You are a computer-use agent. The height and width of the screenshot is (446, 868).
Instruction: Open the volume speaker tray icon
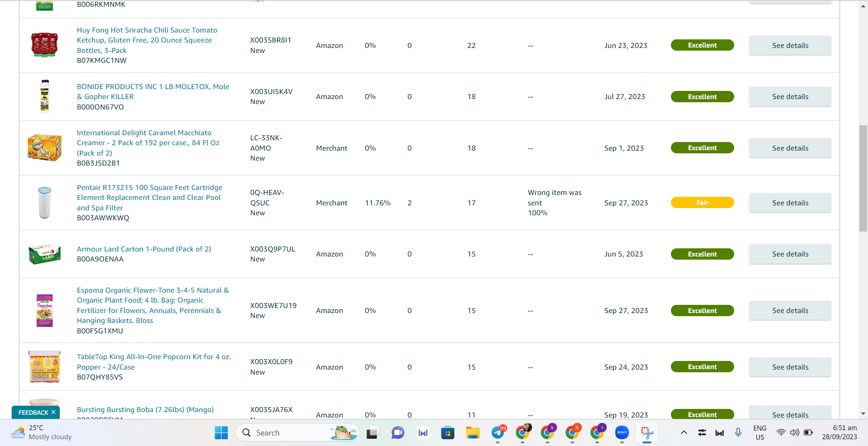click(x=794, y=433)
